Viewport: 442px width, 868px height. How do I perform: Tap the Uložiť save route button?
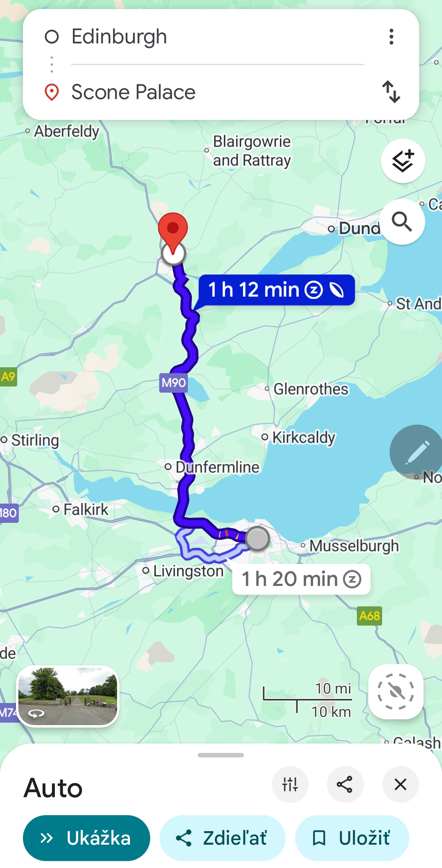[352, 838]
